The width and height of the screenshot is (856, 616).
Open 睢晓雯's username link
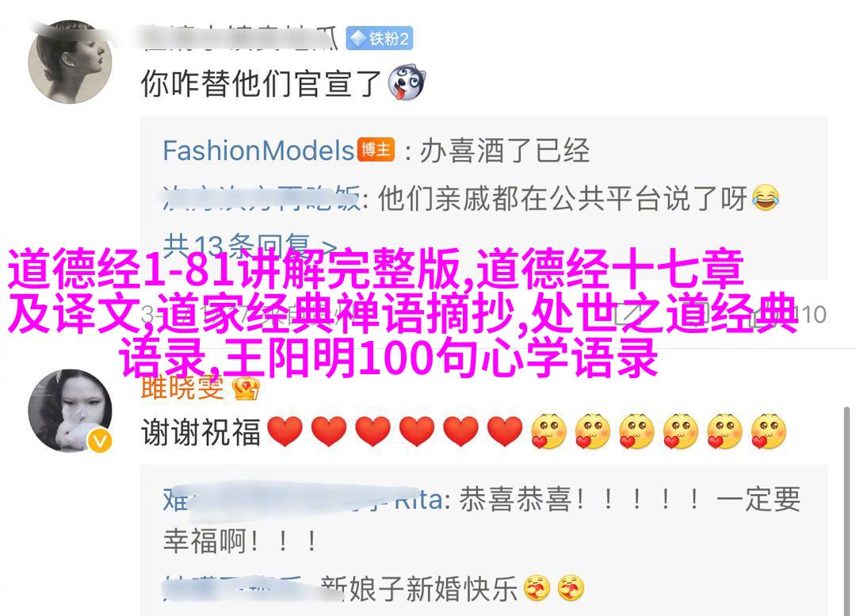point(182,387)
